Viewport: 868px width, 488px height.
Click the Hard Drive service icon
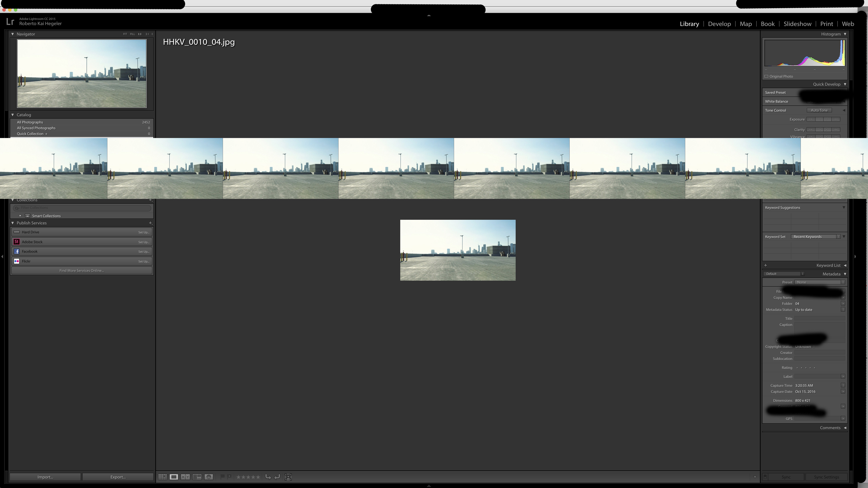pyautogui.click(x=16, y=232)
